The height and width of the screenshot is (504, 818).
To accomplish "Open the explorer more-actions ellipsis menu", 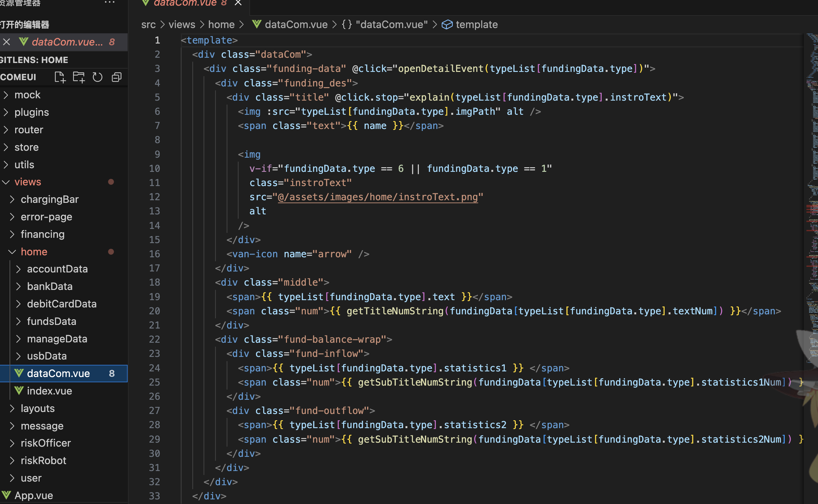I will coord(110,2).
